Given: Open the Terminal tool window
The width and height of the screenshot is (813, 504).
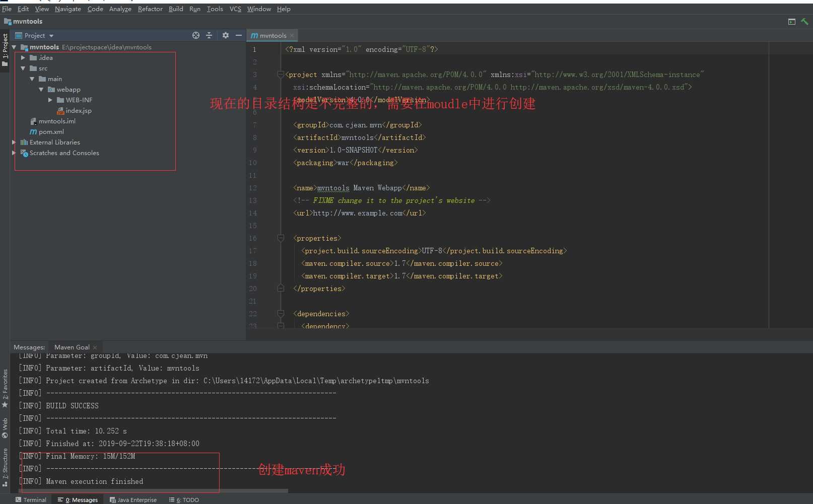Looking at the screenshot, I should point(31,499).
